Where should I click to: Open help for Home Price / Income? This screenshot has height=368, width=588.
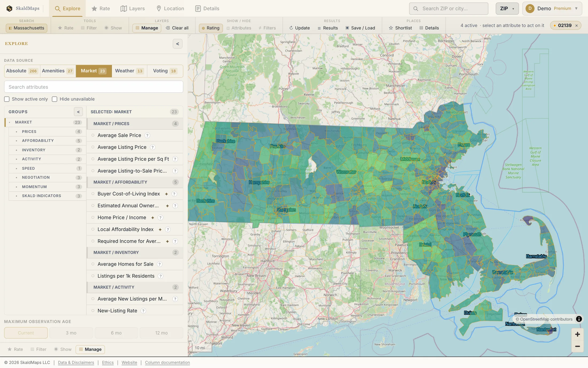160,218
